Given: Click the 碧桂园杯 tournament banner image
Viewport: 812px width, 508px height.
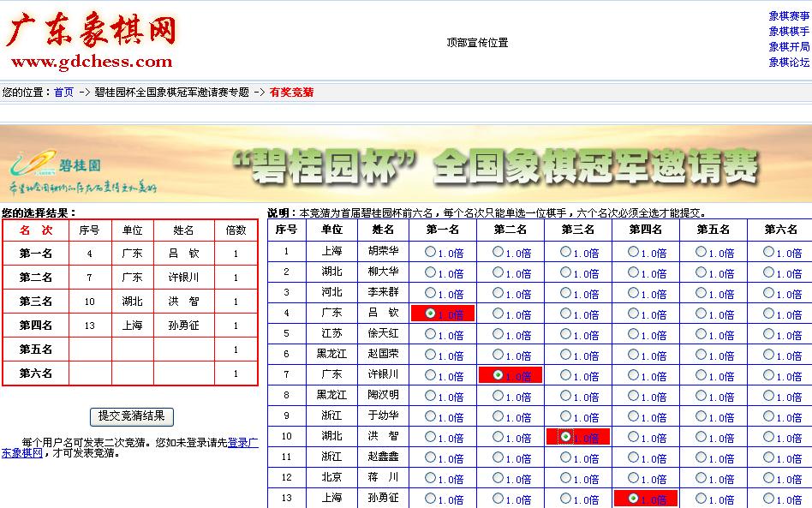Looking at the screenshot, I should coord(406,164).
